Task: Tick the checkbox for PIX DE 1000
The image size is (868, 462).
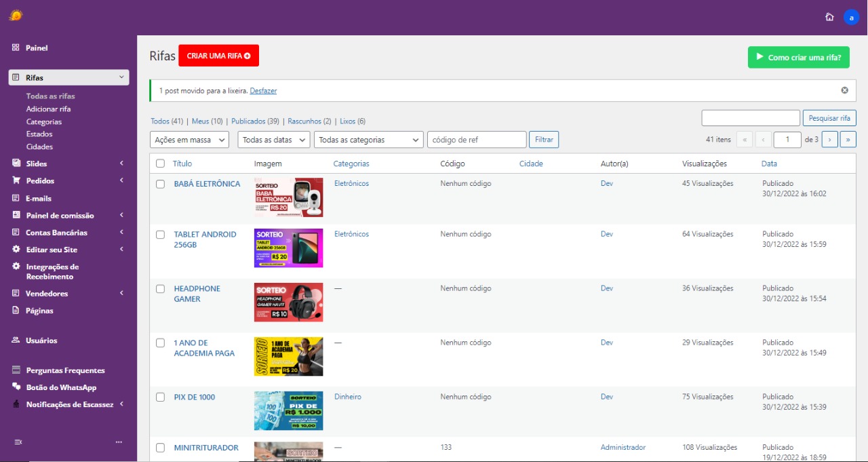Action: point(160,398)
